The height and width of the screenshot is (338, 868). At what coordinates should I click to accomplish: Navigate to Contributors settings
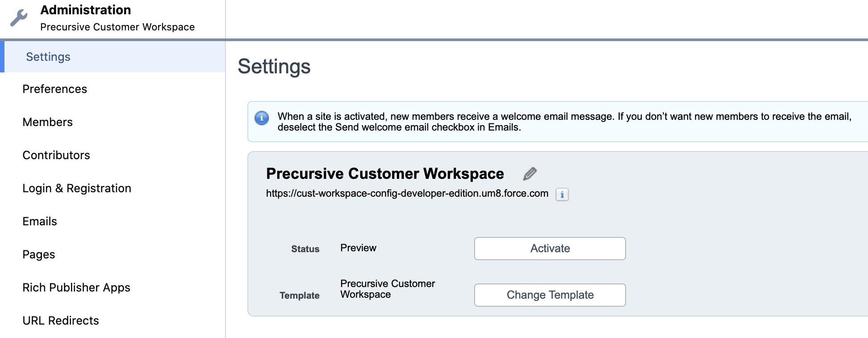(56, 155)
